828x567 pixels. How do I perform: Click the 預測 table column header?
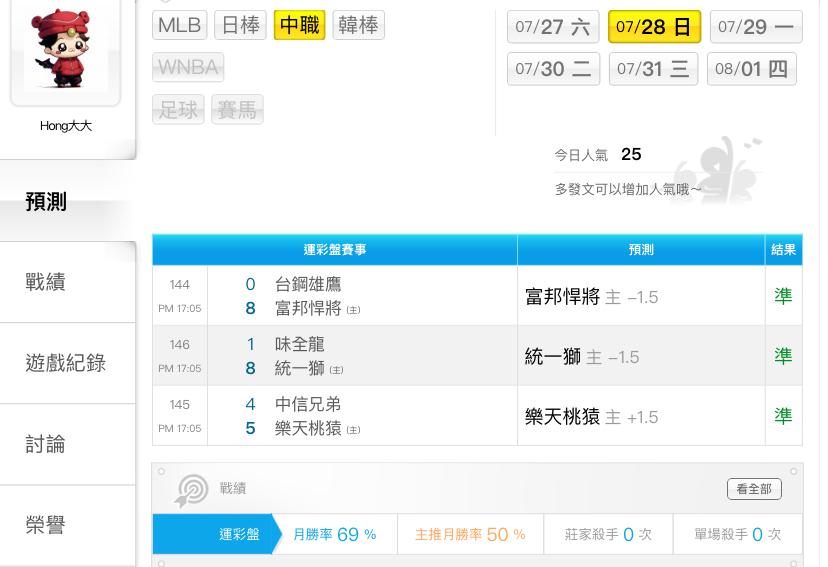(641, 249)
